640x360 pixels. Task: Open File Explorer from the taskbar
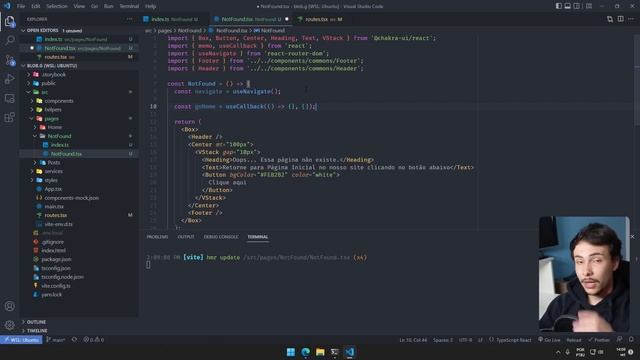[x=320, y=352]
